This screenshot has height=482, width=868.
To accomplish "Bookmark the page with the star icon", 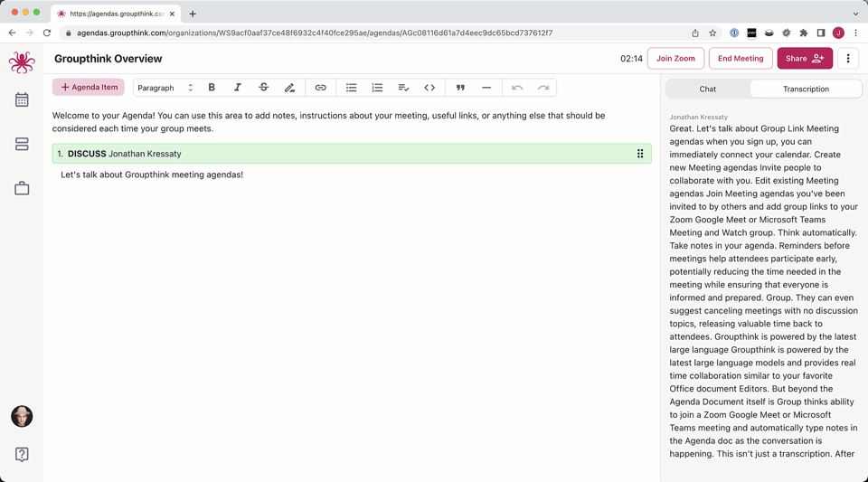I will tap(712, 33).
